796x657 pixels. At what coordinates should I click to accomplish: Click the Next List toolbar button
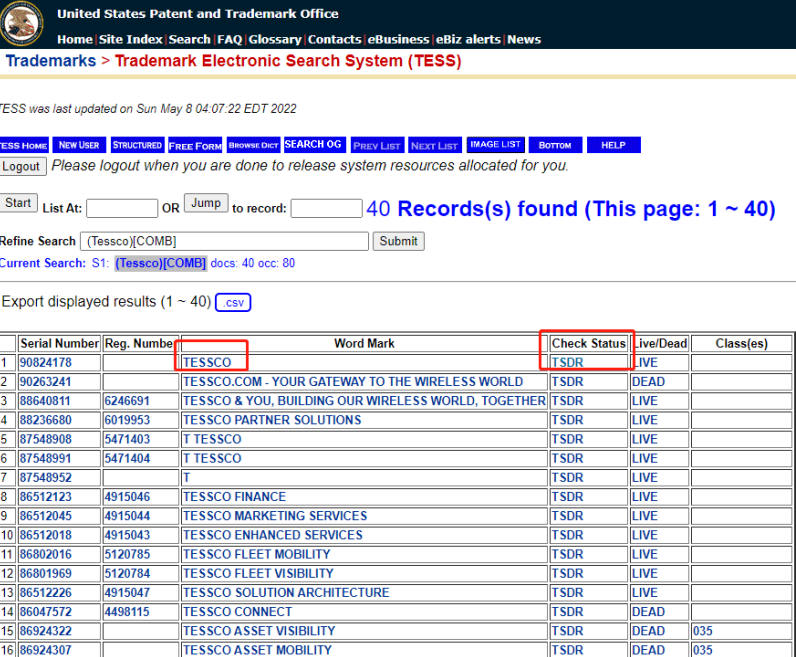point(435,145)
